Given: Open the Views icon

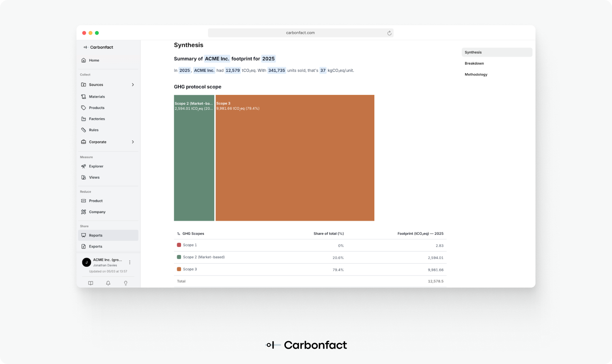Looking at the screenshot, I should coord(84,177).
